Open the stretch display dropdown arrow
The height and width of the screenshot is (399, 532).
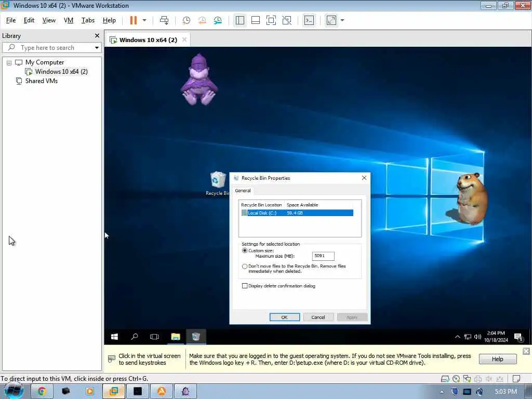342,20
